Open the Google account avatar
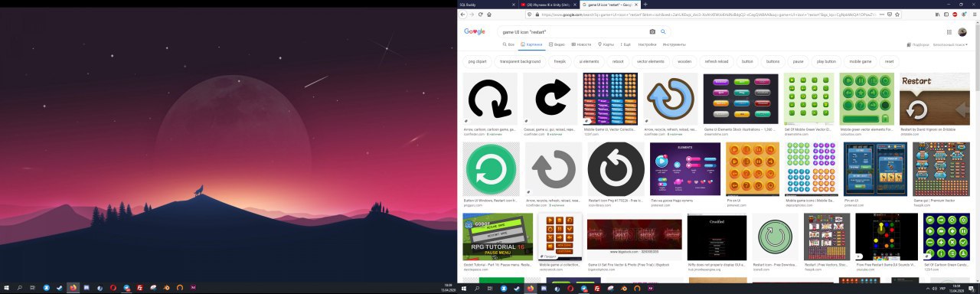The height and width of the screenshot is (294, 980). pos(962,32)
